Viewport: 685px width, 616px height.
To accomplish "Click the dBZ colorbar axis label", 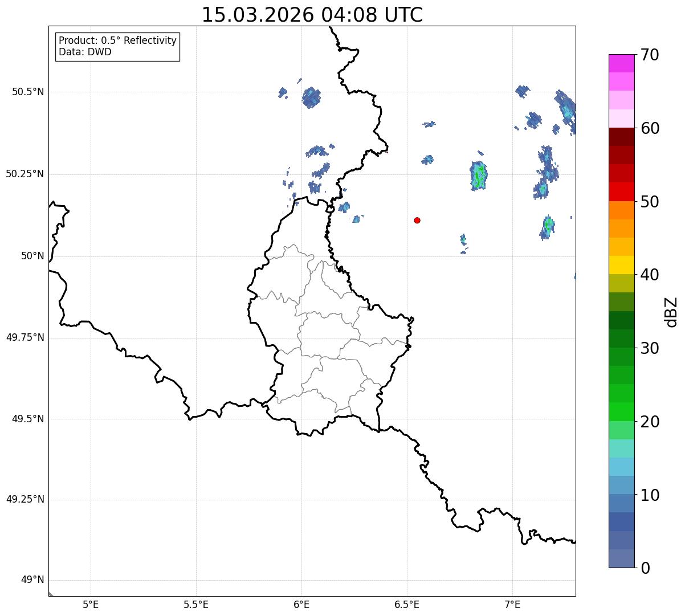I will click(671, 312).
